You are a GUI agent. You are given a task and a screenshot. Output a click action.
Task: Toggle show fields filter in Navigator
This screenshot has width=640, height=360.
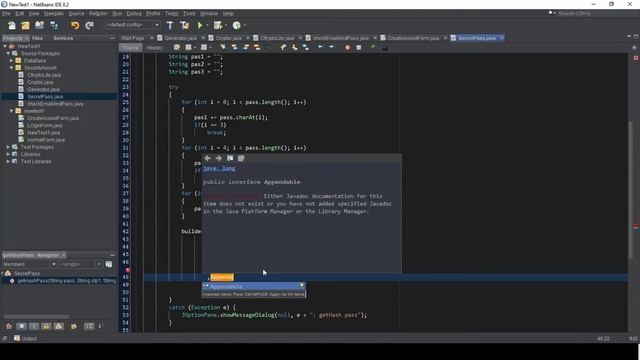pyautogui.click(x=21, y=326)
